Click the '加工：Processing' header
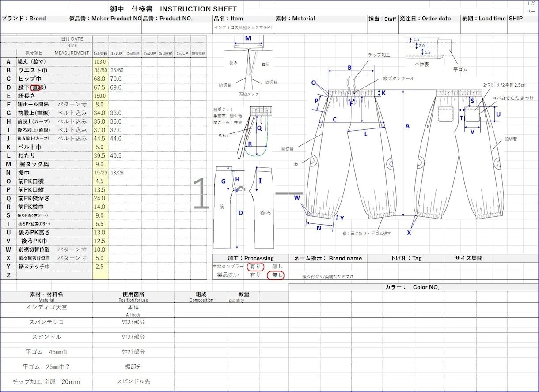This screenshot has width=539, height=392. tap(251, 258)
